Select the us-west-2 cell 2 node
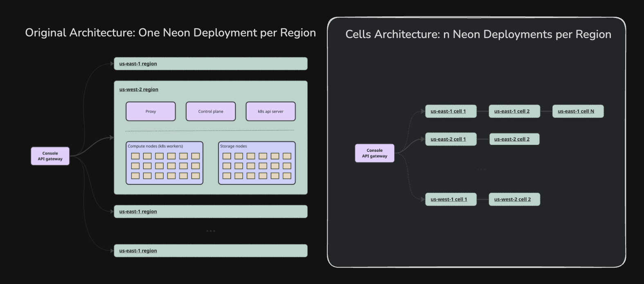Screen dimensions: 644x284 click(x=514, y=199)
